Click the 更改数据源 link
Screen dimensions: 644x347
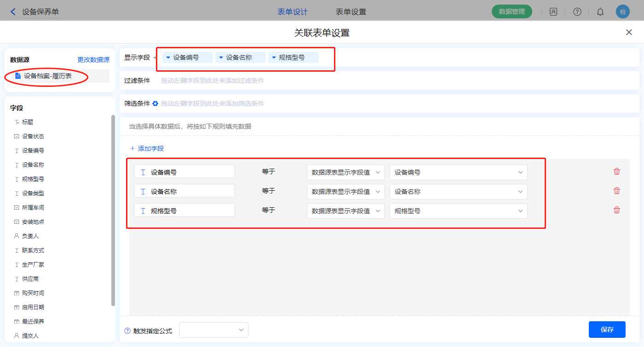pos(93,60)
